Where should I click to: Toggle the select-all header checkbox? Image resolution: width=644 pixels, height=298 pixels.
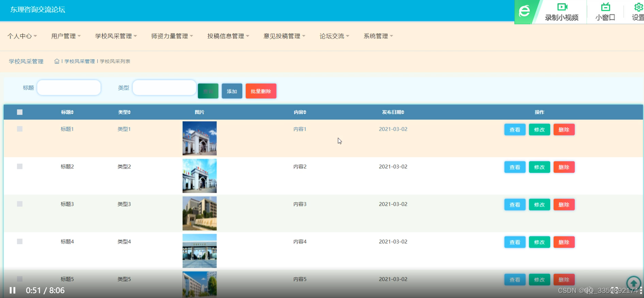coord(20,112)
